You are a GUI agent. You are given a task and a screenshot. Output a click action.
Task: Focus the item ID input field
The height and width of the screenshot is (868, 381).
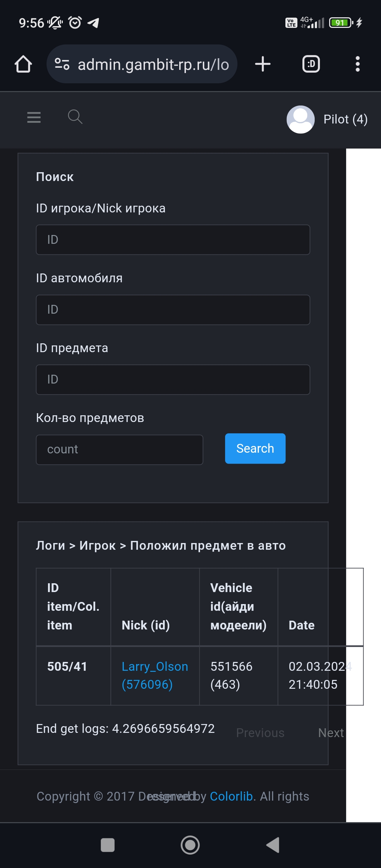tap(173, 380)
